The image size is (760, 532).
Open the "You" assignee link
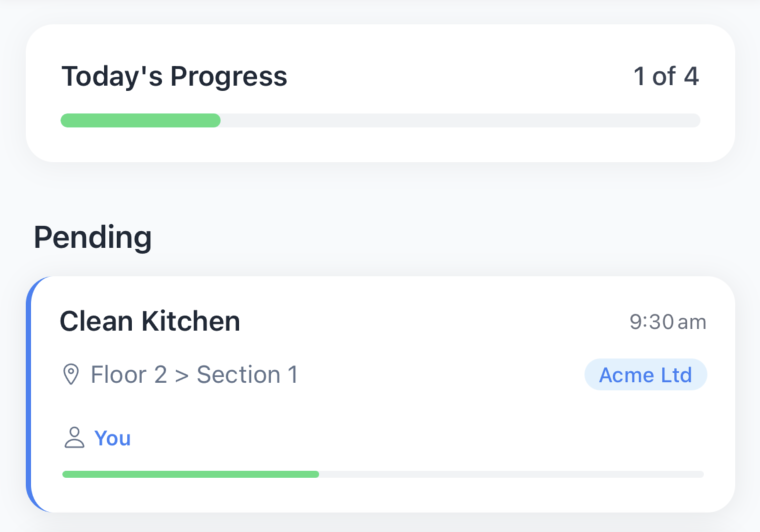[112, 438]
